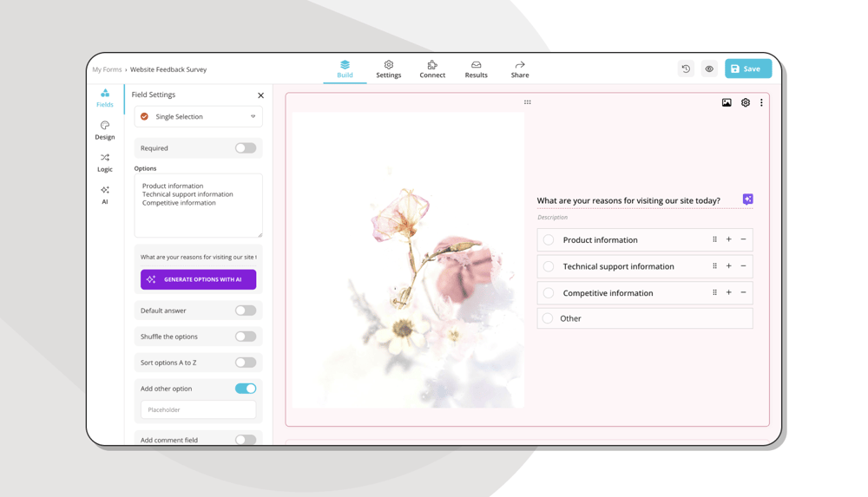
Task: Save the form
Action: [747, 69]
